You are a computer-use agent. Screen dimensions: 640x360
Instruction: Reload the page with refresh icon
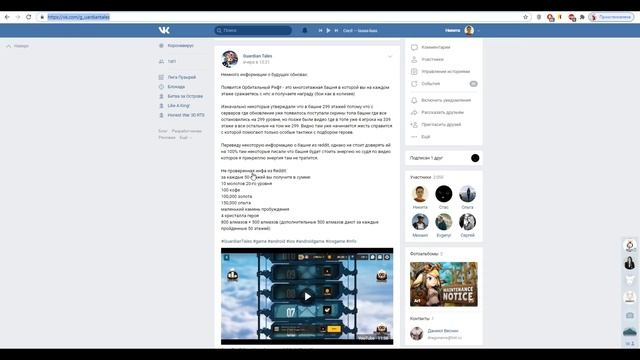(x=29, y=17)
